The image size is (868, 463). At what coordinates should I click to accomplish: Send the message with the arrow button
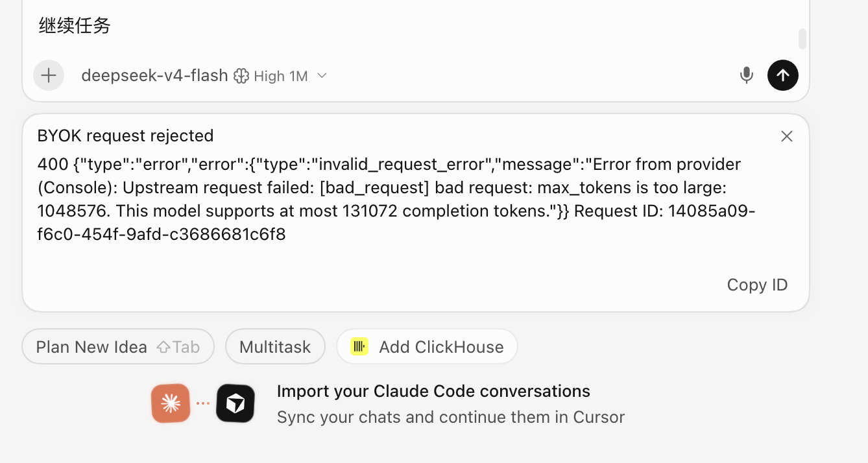coord(783,75)
